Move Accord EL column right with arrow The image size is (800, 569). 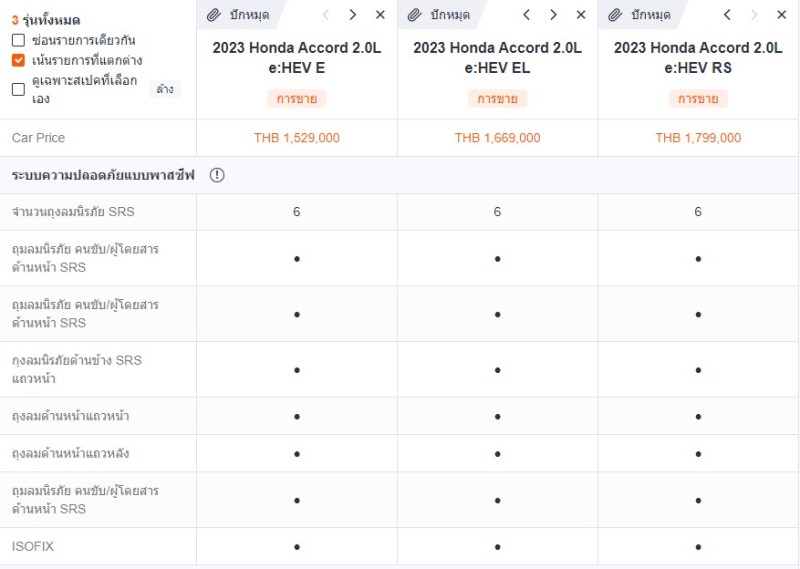[x=553, y=15]
